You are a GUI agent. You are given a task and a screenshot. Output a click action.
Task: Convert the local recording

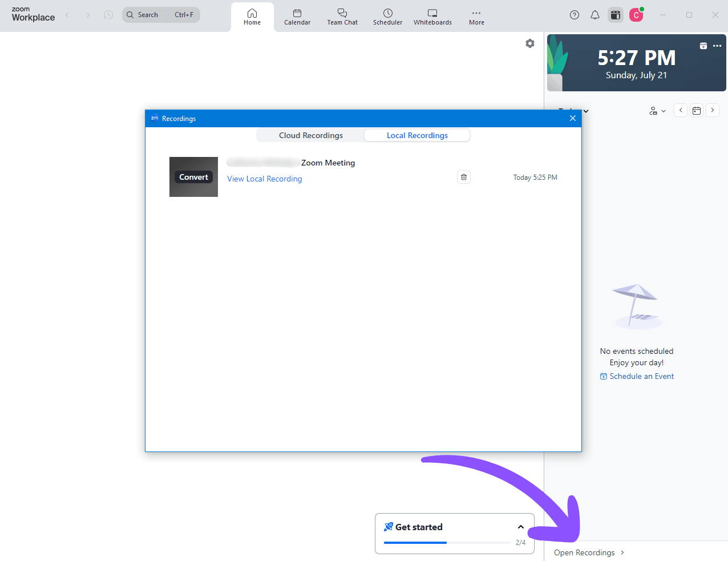pos(193,177)
